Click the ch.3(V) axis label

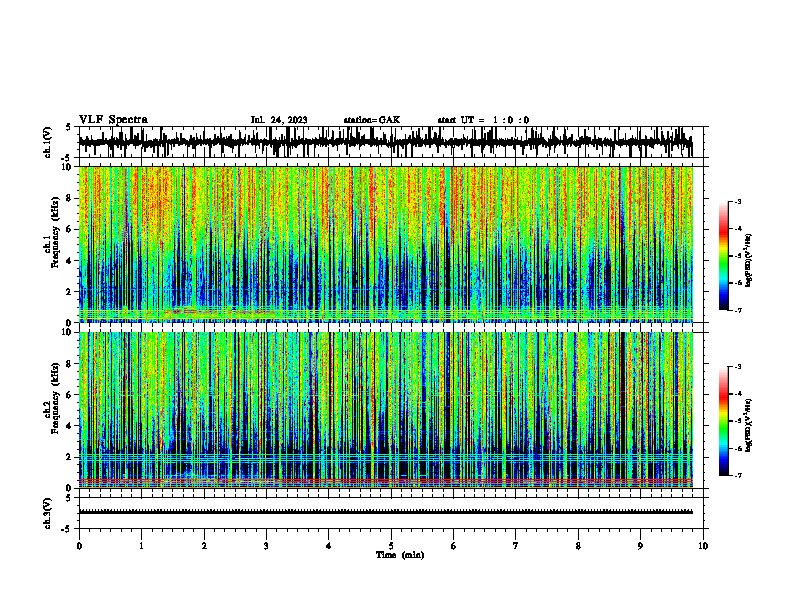pyautogui.click(x=48, y=513)
